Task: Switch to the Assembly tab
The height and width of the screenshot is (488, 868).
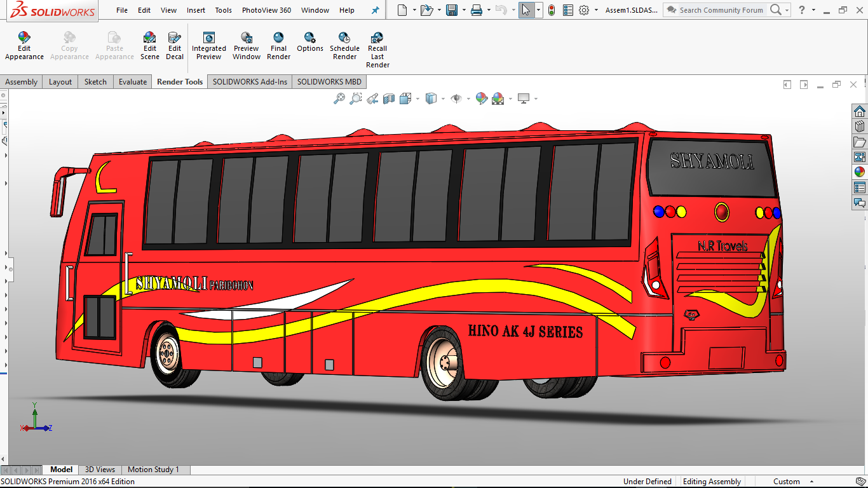Action: click(22, 82)
